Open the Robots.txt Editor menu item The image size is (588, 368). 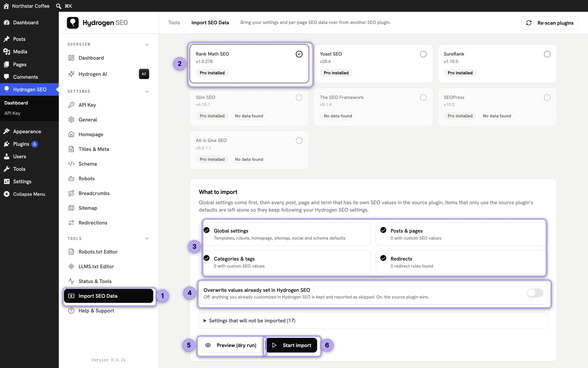click(109, 252)
